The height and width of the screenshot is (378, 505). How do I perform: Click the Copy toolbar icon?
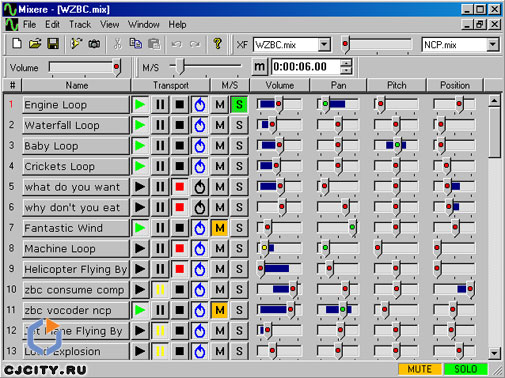[136, 44]
